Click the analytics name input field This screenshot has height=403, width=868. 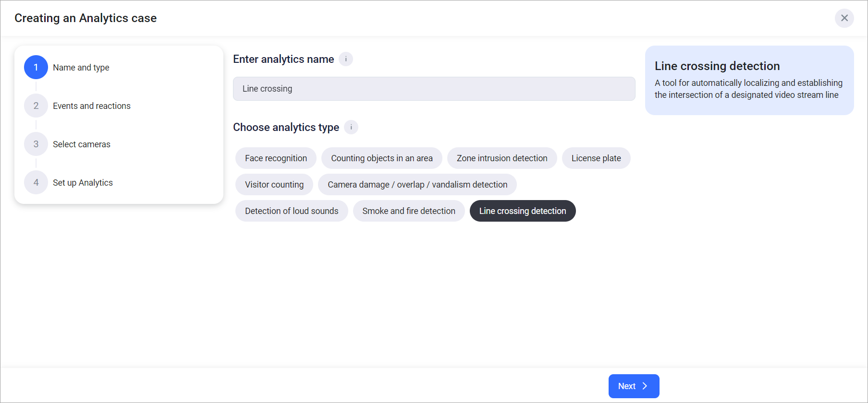434,89
